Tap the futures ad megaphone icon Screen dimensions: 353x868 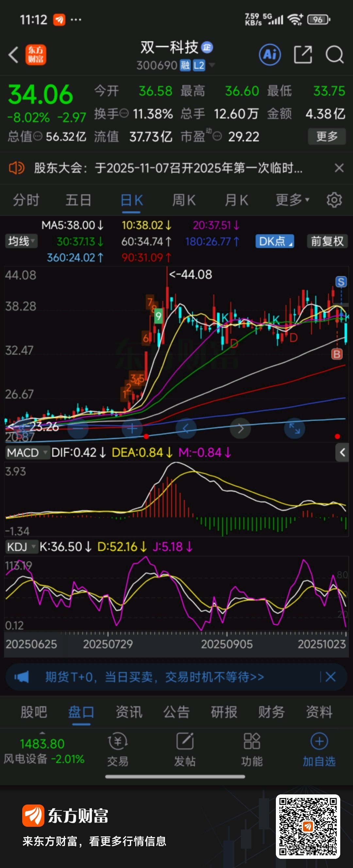(22, 677)
